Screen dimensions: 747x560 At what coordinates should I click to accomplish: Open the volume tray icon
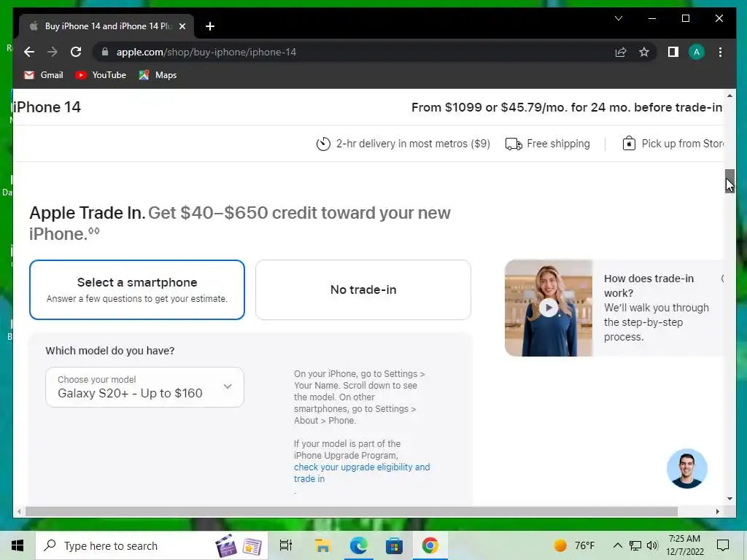coord(652,545)
